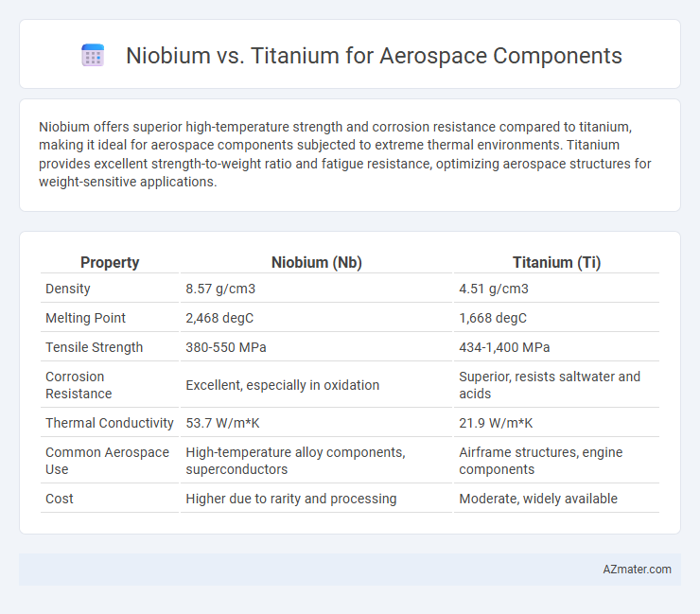This screenshot has width=700, height=614.
Task: Select the 'Titanium (Ti)' column header
Action: coord(557,262)
